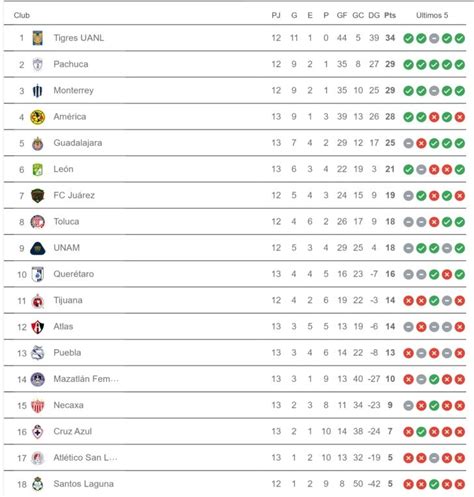The width and height of the screenshot is (474, 497).
Task: Open the Monterrey team link
Action: coord(74,90)
